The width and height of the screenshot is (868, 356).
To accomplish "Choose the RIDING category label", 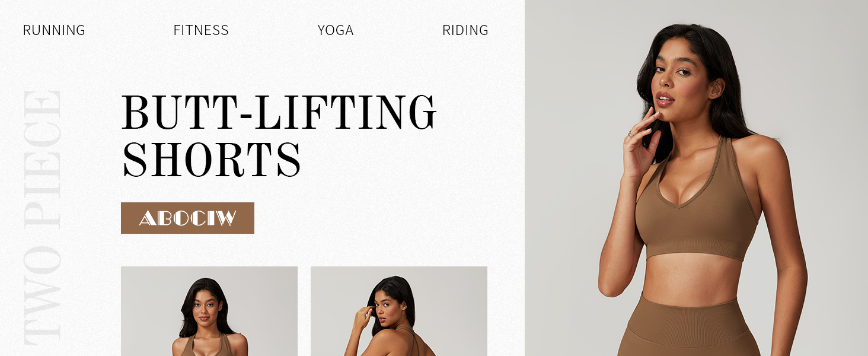I will [x=465, y=30].
